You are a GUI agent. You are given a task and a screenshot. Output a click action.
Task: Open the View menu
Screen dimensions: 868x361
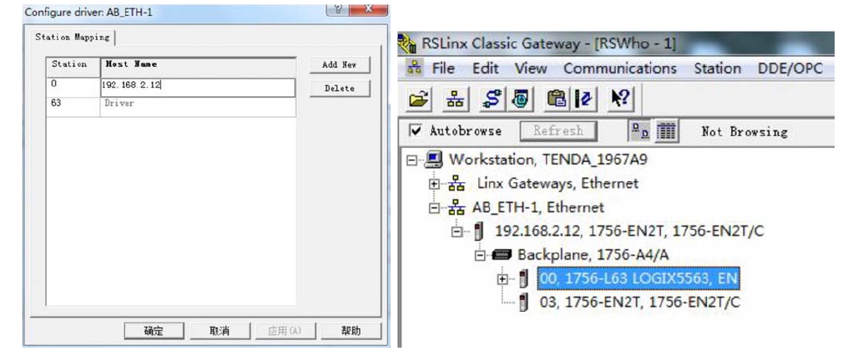point(531,69)
